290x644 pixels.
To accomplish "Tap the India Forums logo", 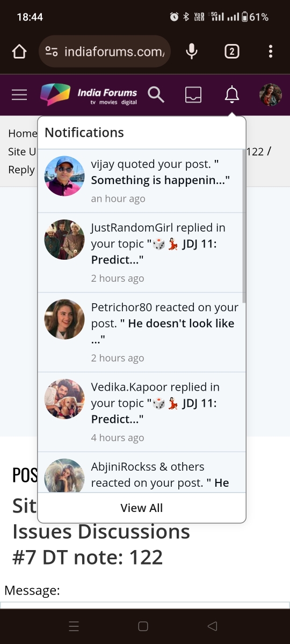I will click(x=89, y=95).
